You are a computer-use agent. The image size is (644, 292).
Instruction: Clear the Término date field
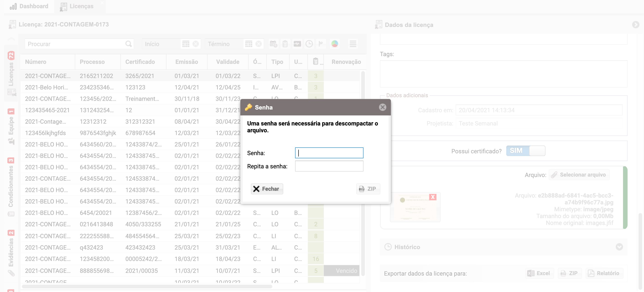pos(259,44)
